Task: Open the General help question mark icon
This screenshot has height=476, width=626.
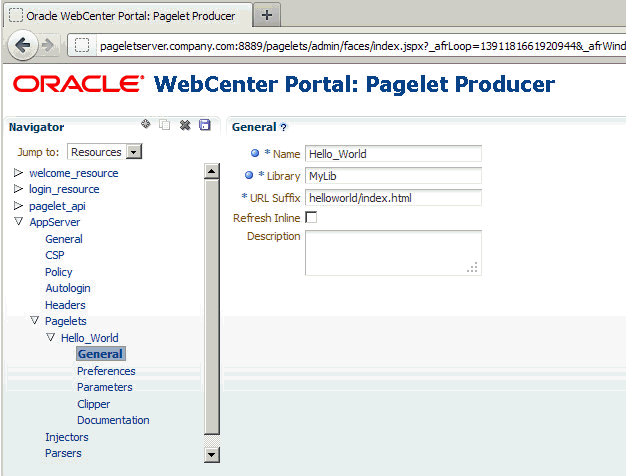Action: coord(283,127)
